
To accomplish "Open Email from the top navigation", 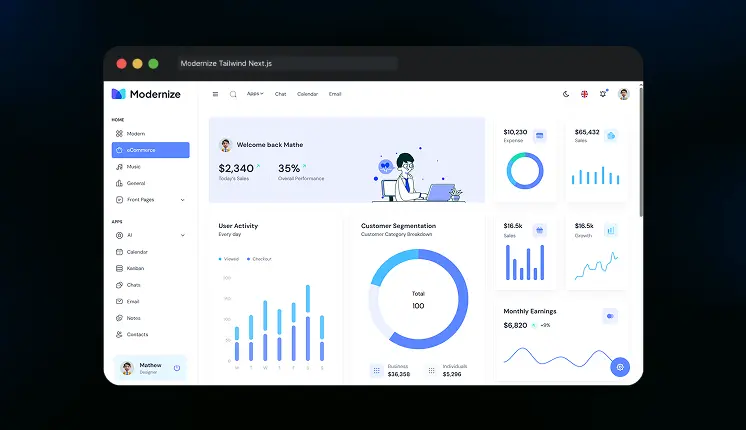I will click(x=335, y=94).
